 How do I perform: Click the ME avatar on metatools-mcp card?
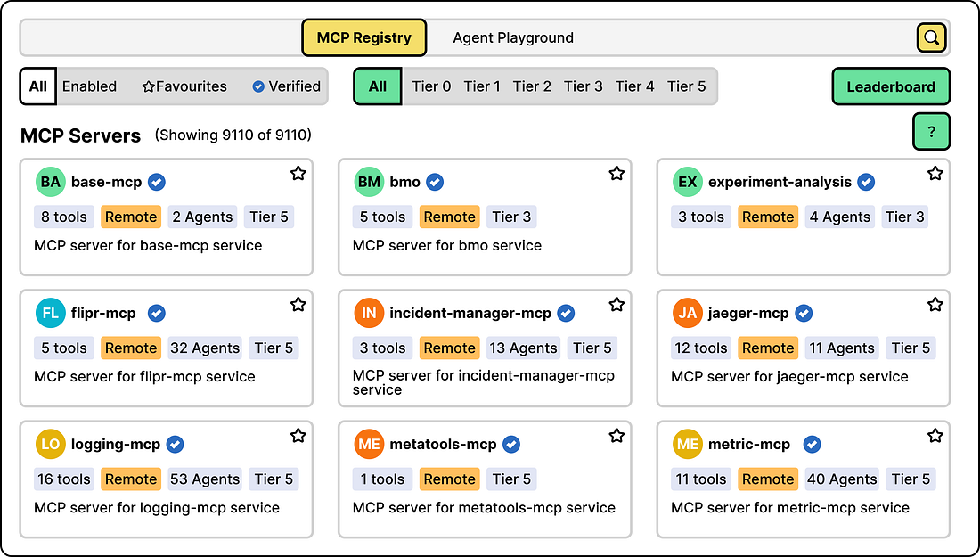click(x=369, y=445)
